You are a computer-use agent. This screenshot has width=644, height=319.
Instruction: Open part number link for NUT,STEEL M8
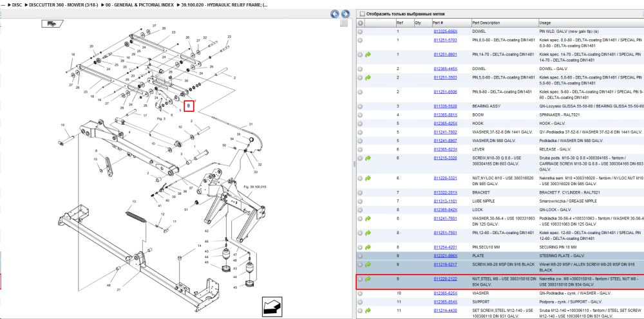tap(445, 279)
